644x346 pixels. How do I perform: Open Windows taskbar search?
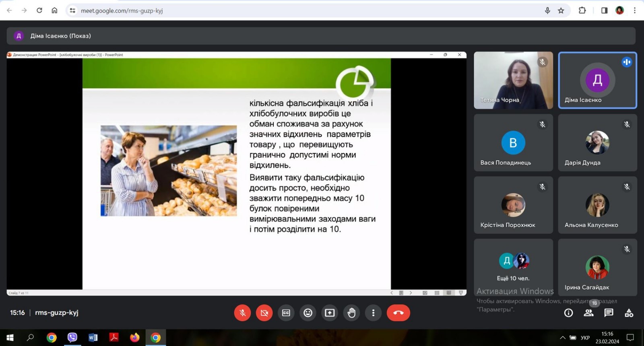tap(30, 338)
